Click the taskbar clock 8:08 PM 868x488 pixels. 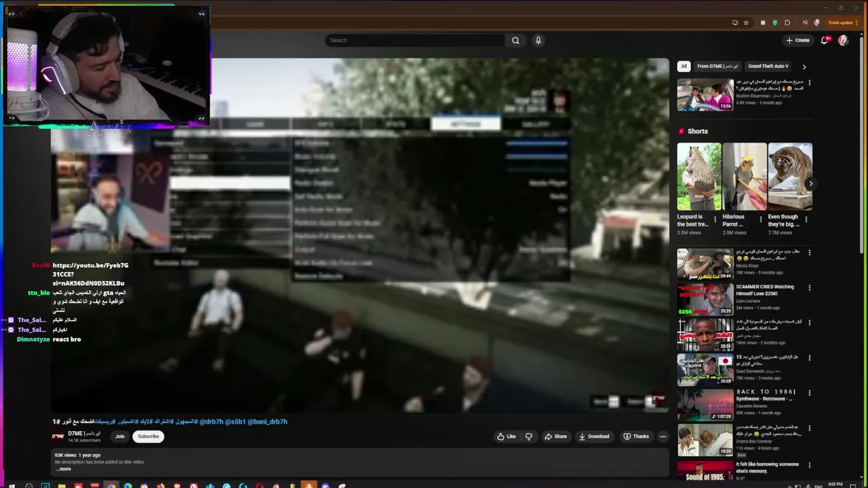835,485
